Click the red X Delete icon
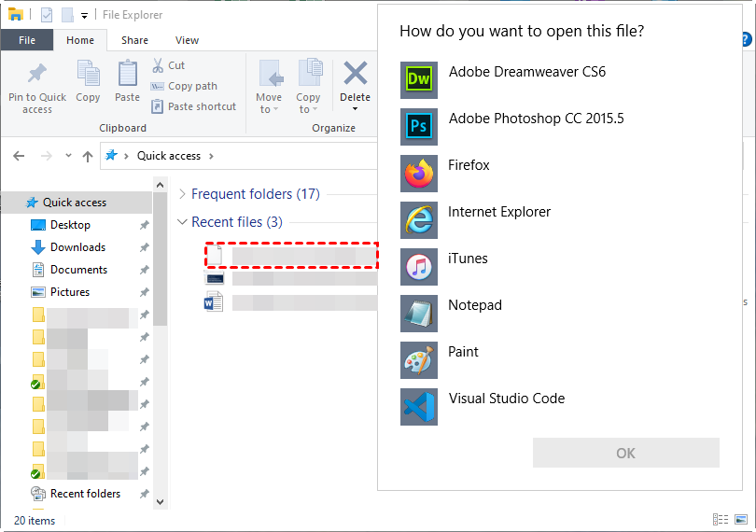Image resolution: width=756 pixels, height=532 pixels. click(x=356, y=74)
